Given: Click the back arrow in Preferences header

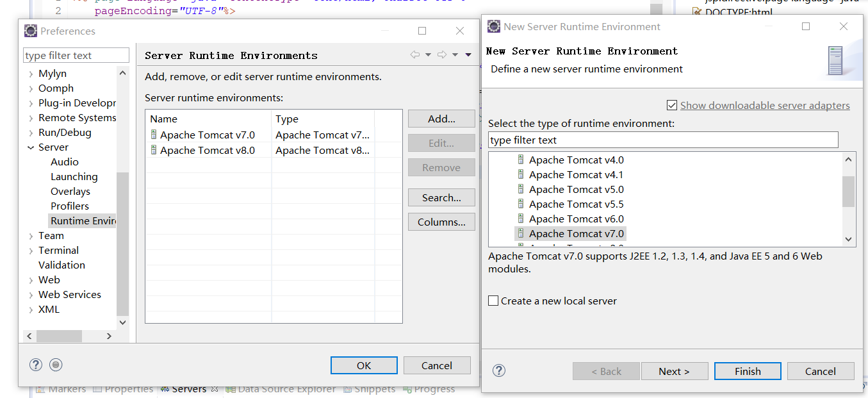Looking at the screenshot, I should click(415, 55).
